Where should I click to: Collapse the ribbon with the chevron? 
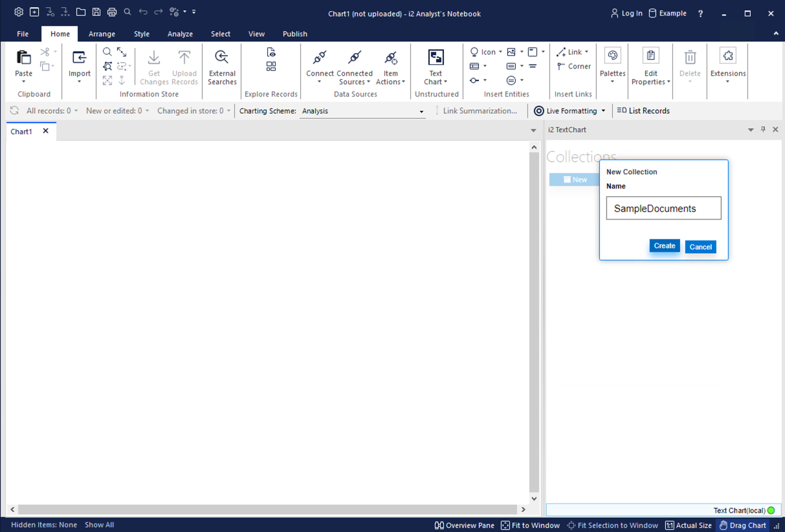point(776,34)
